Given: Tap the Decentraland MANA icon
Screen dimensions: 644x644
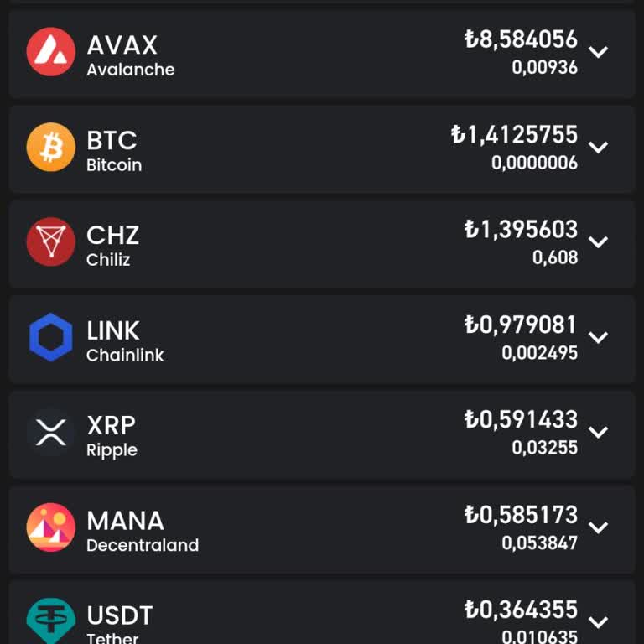Looking at the screenshot, I should point(51,527).
